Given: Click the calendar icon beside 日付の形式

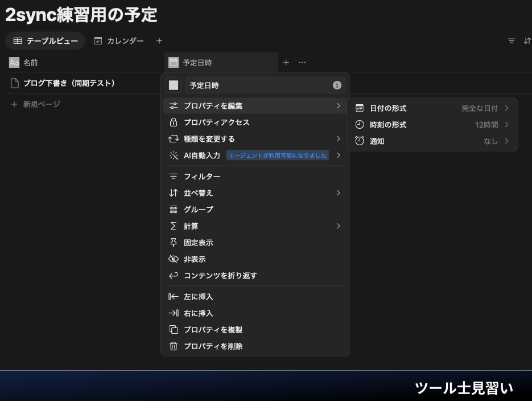Looking at the screenshot, I should coord(359,108).
